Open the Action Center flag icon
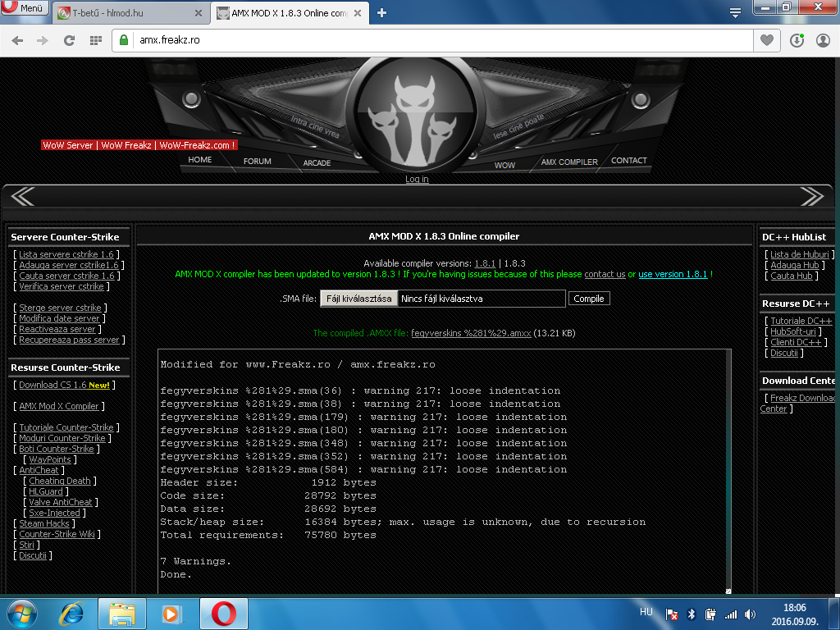Screen dimensions: 840x630 [671, 614]
